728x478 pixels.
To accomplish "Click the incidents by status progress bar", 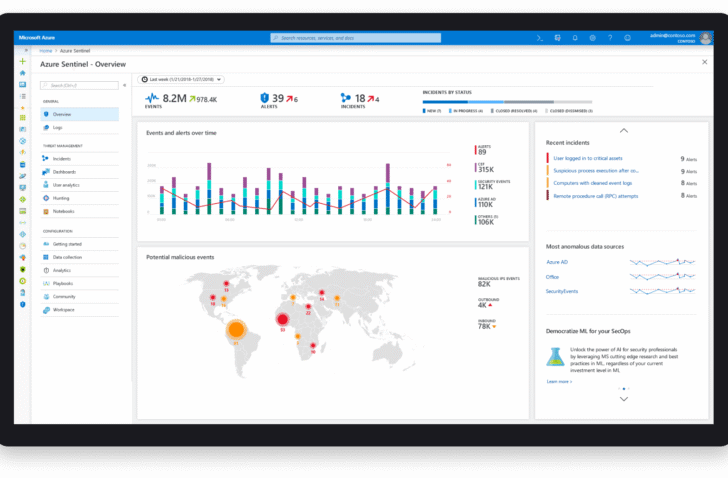I will pos(507,102).
